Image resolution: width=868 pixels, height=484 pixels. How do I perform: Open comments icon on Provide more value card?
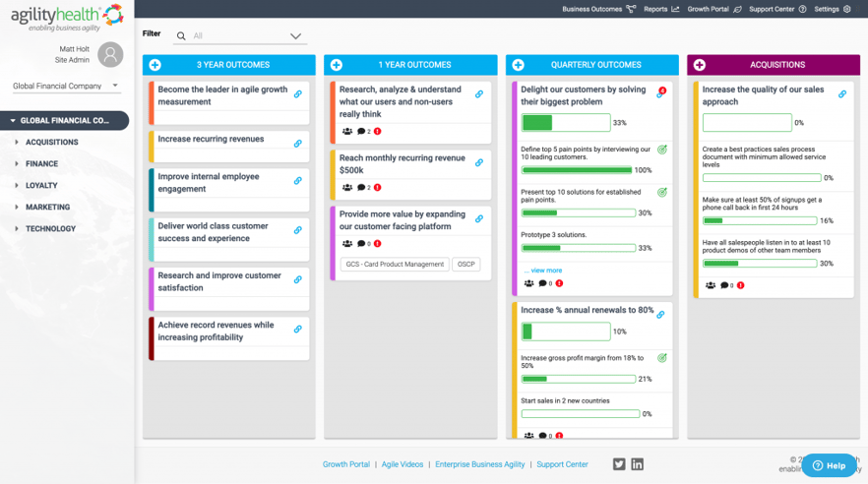361,243
